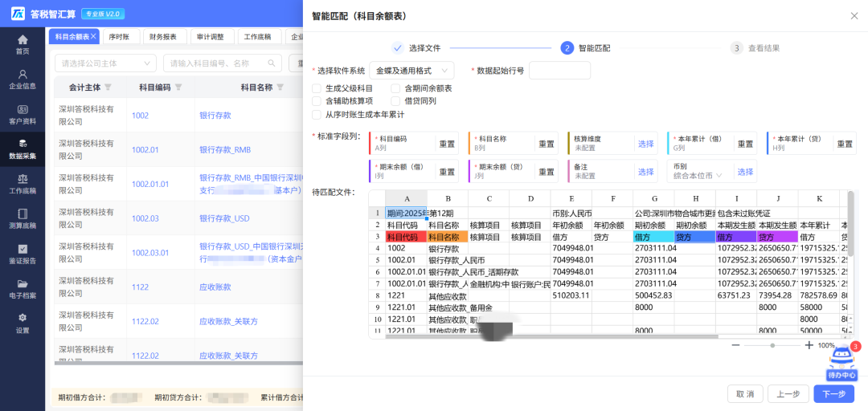Reset the 科目名称 field mapping

(547, 143)
